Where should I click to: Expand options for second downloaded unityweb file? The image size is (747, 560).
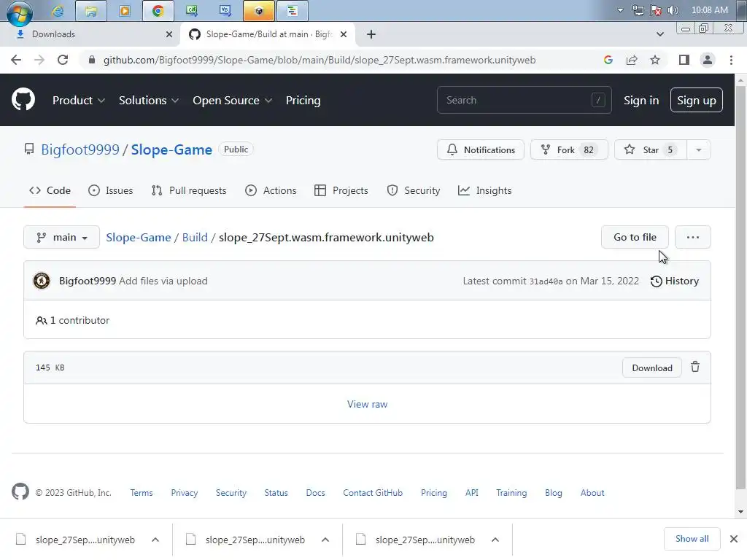click(x=325, y=540)
